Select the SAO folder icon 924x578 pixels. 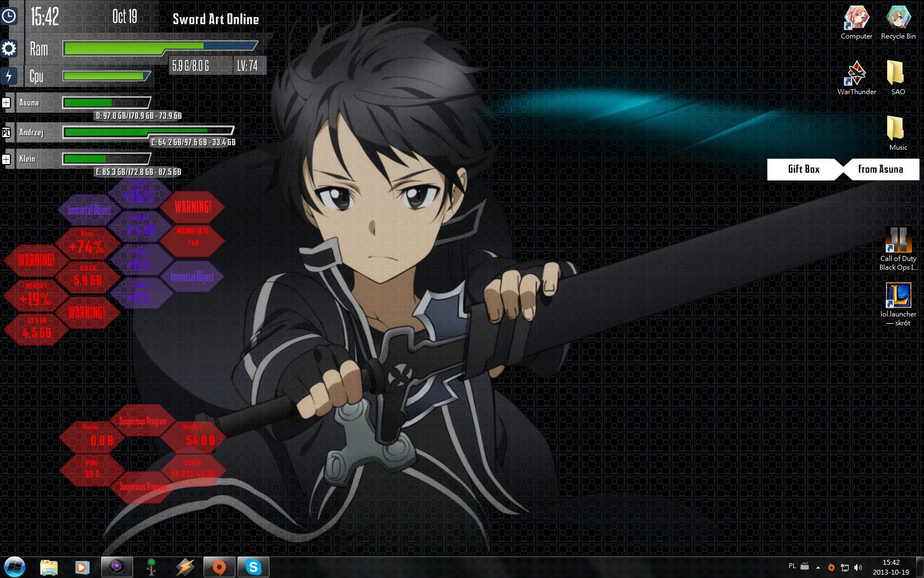898,78
